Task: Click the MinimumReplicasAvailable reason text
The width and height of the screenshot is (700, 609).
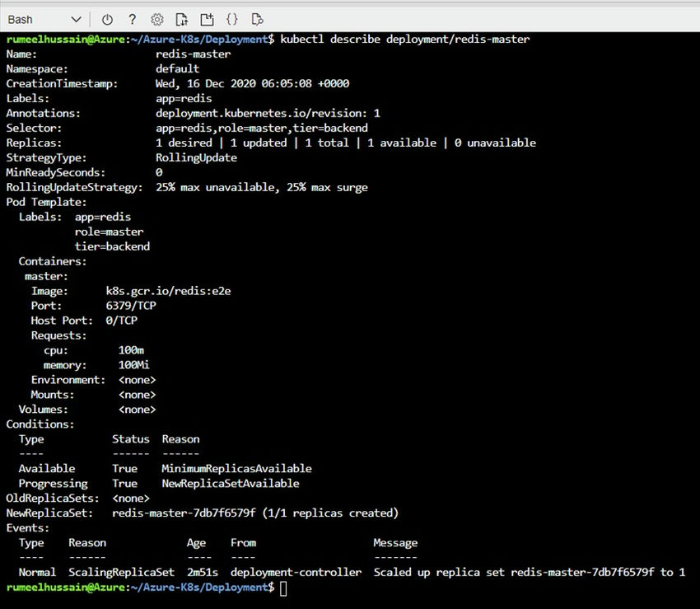Action: (236, 469)
